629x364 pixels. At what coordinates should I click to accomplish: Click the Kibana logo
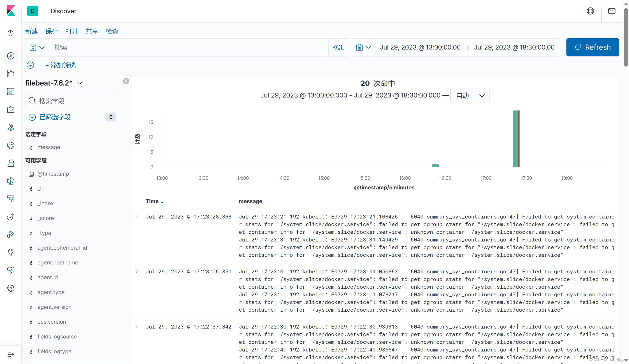pyautogui.click(x=11, y=11)
